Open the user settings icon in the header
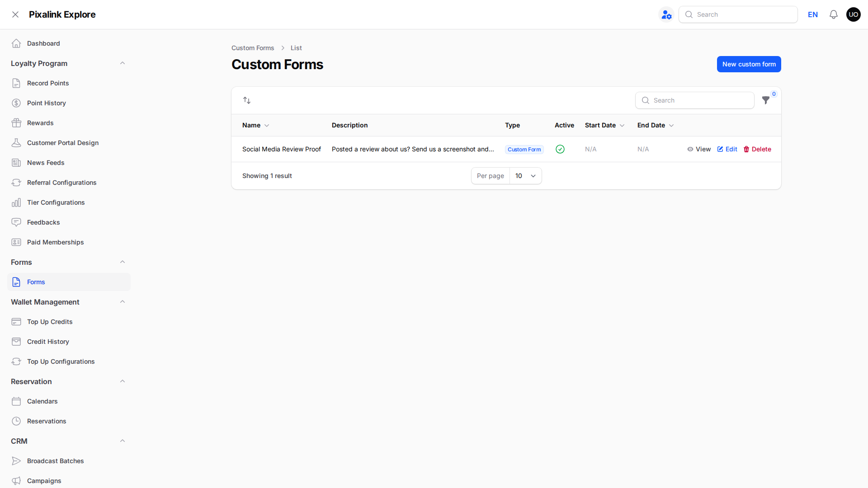The image size is (868, 488). (666, 14)
